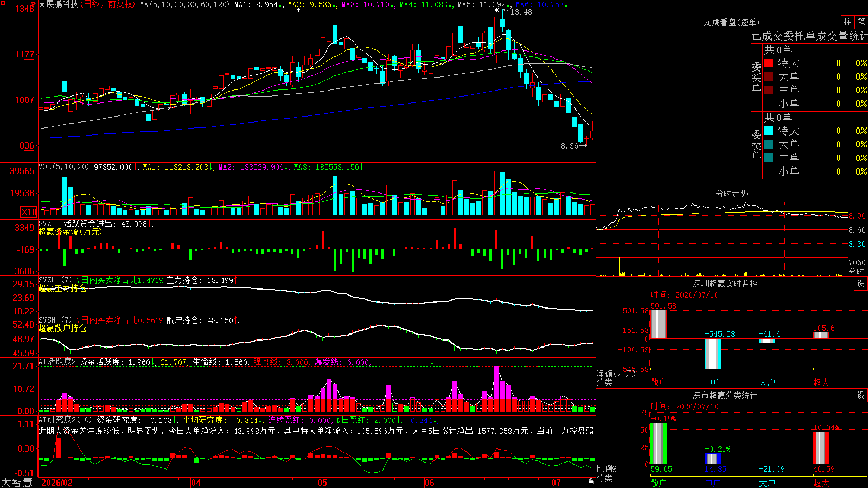Select the 59.65 value under 散户 bar
The width and height of the screenshot is (868, 488).
[x=661, y=469]
